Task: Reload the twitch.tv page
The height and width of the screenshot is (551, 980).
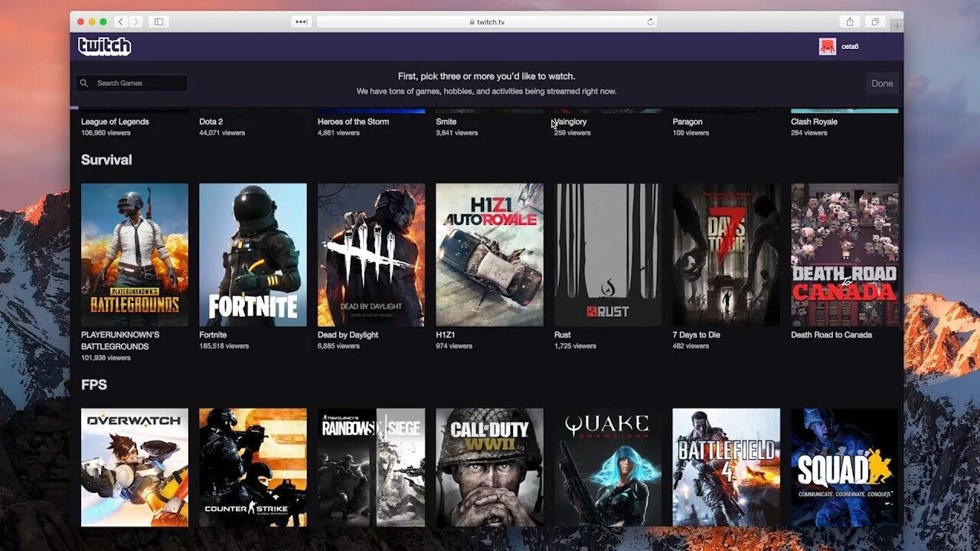Action: (x=651, y=22)
